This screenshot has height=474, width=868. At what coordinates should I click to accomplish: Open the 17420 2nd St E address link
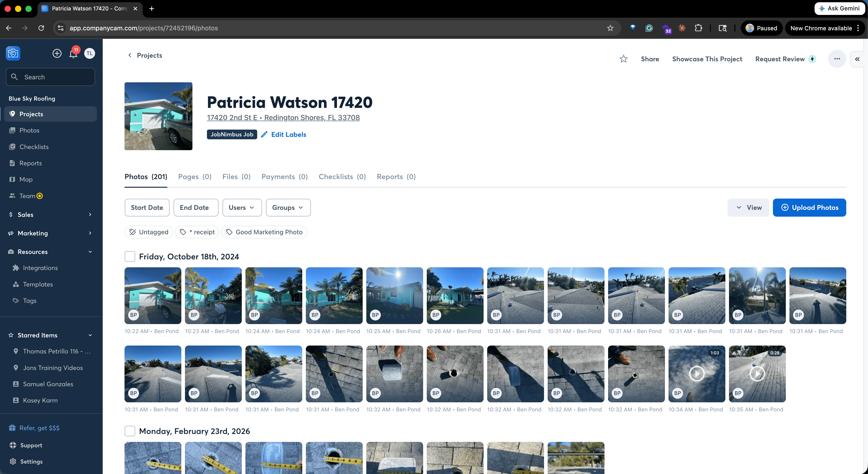(283, 118)
